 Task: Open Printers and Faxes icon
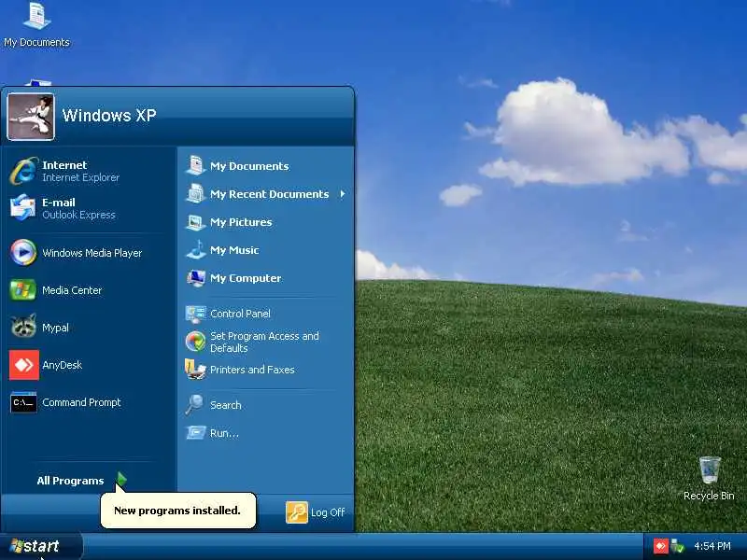click(x=195, y=369)
